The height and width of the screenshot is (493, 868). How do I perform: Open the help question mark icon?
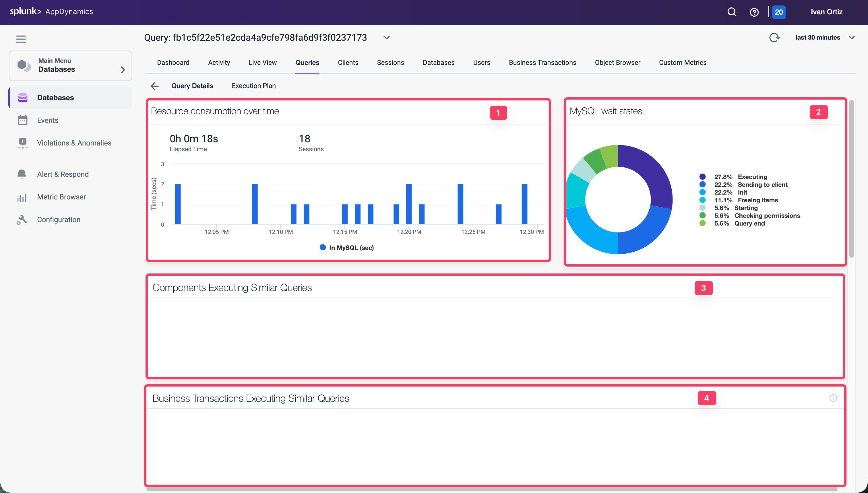click(x=754, y=12)
